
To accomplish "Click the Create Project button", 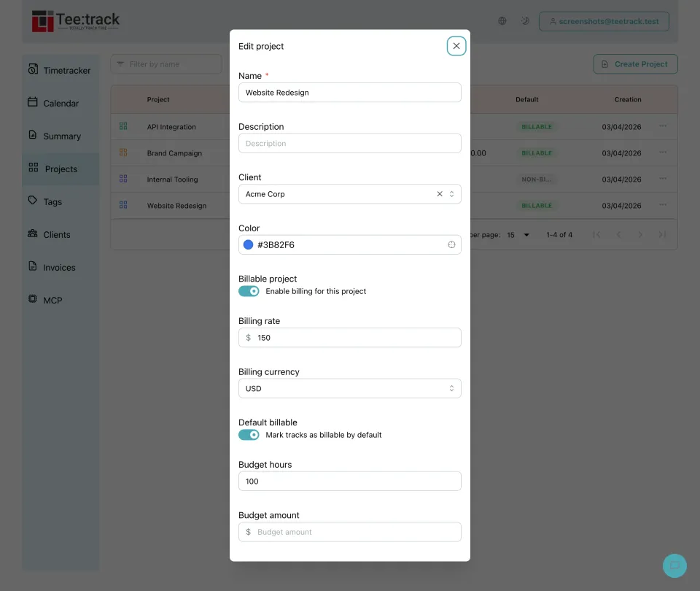I will pyautogui.click(x=635, y=64).
